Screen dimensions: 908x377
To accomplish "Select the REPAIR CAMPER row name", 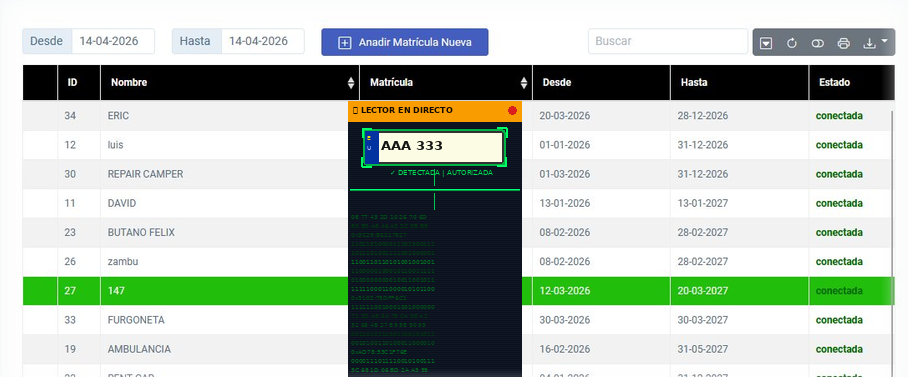I will 145,174.
